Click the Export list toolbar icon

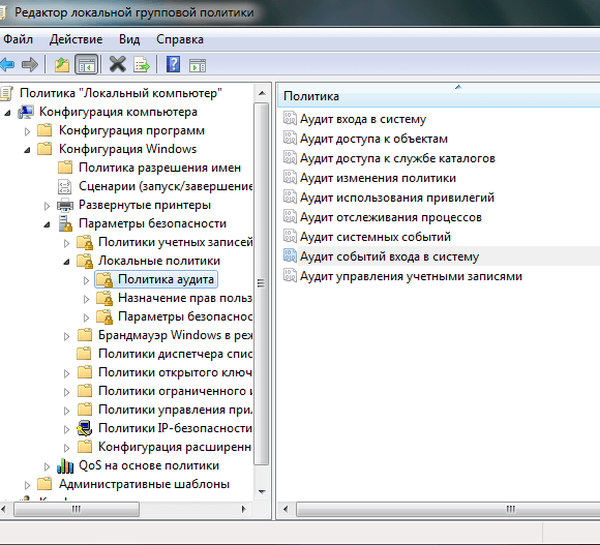(x=142, y=65)
